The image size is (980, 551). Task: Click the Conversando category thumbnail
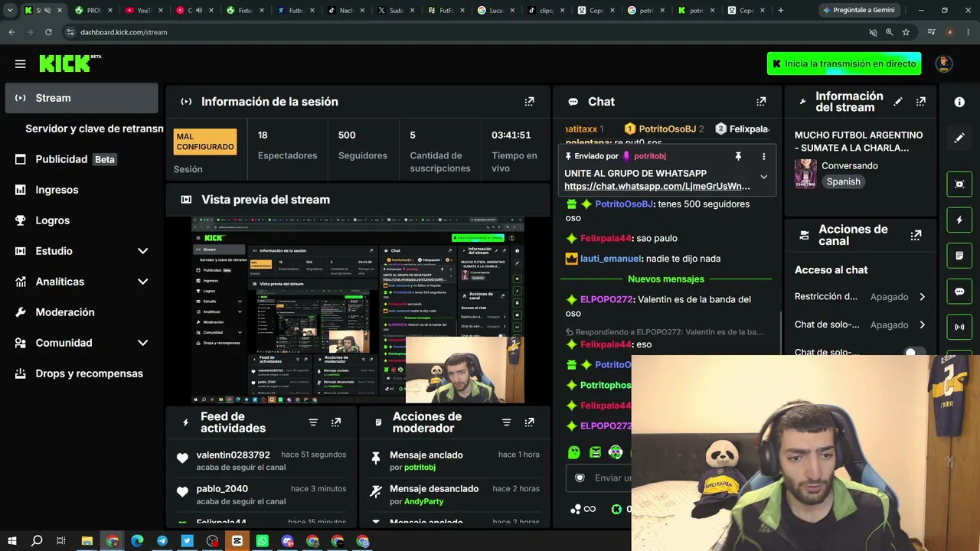click(805, 174)
